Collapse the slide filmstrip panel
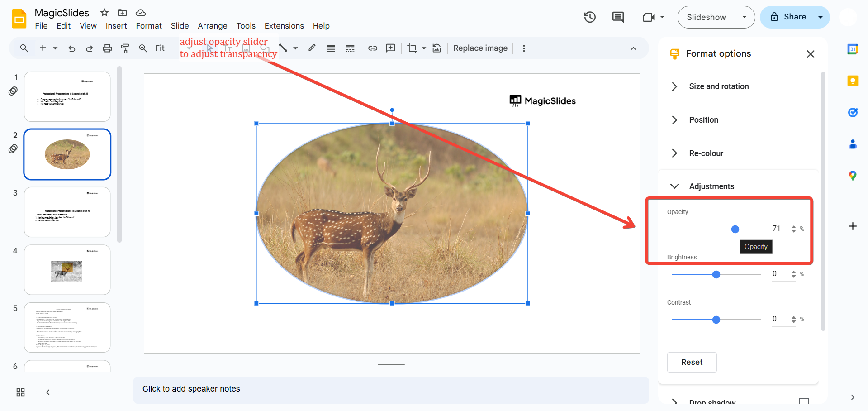Viewport: 868px width, 411px height. tap(48, 392)
